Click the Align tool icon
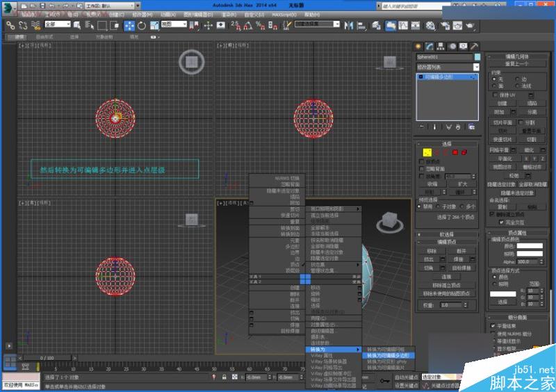This screenshot has height=392, width=556. click(x=361, y=26)
